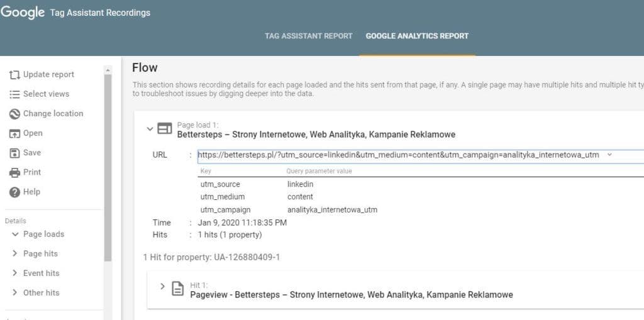Click the Save label in sidebar
The width and height of the screenshot is (644, 320).
[x=32, y=153]
